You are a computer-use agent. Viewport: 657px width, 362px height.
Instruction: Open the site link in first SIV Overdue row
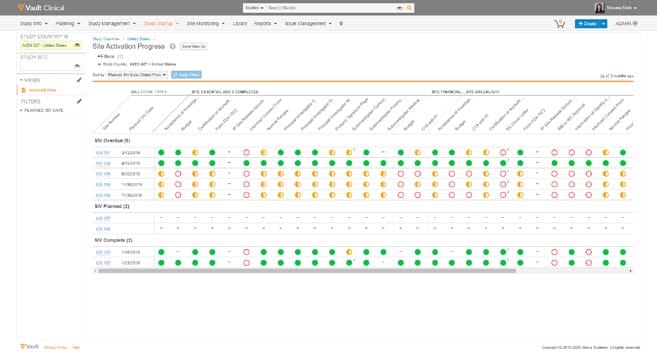click(103, 153)
